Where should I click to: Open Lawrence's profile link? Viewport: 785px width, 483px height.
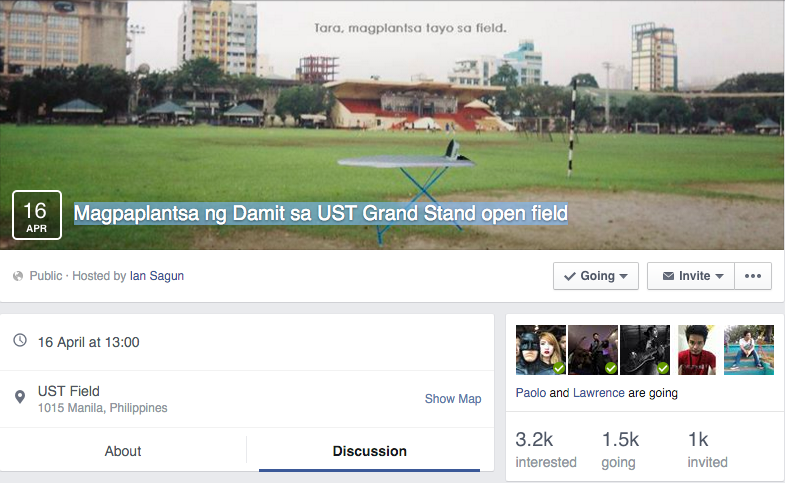pyautogui.click(x=598, y=393)
